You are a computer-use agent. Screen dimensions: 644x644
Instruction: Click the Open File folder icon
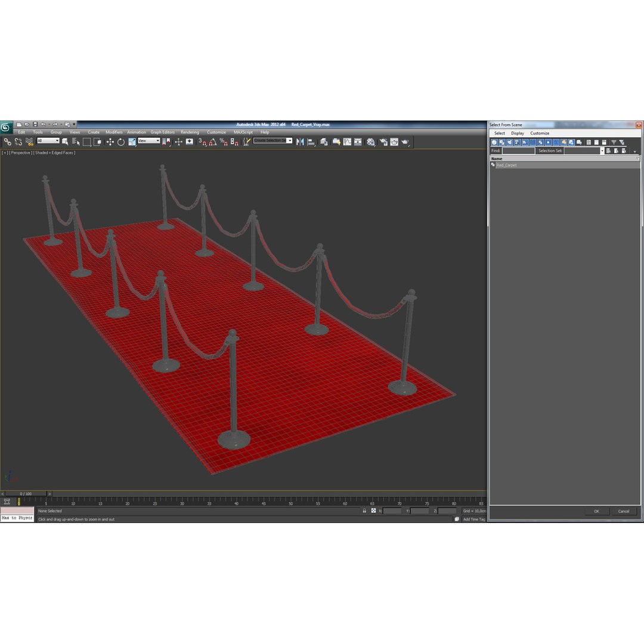tap(27, 125)
